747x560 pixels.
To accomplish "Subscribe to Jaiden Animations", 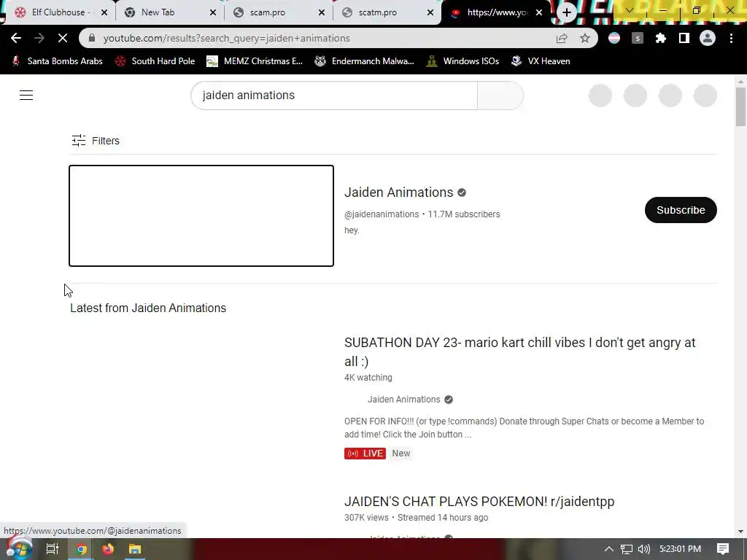I will coord(681,210).
